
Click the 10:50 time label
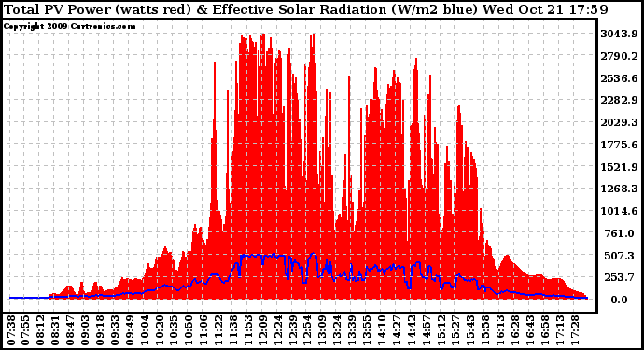tap(189, 330)
